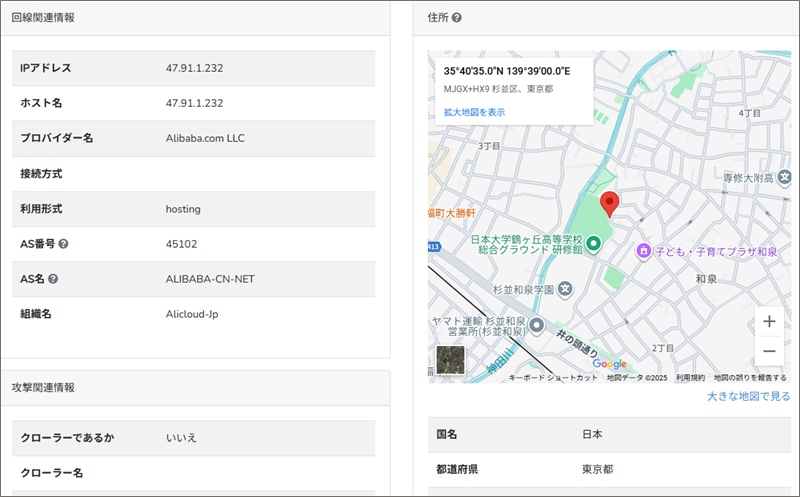Viewport: 800px width, 497px height.
Task: Click the クローラー名 label
Action: point(52,473)
